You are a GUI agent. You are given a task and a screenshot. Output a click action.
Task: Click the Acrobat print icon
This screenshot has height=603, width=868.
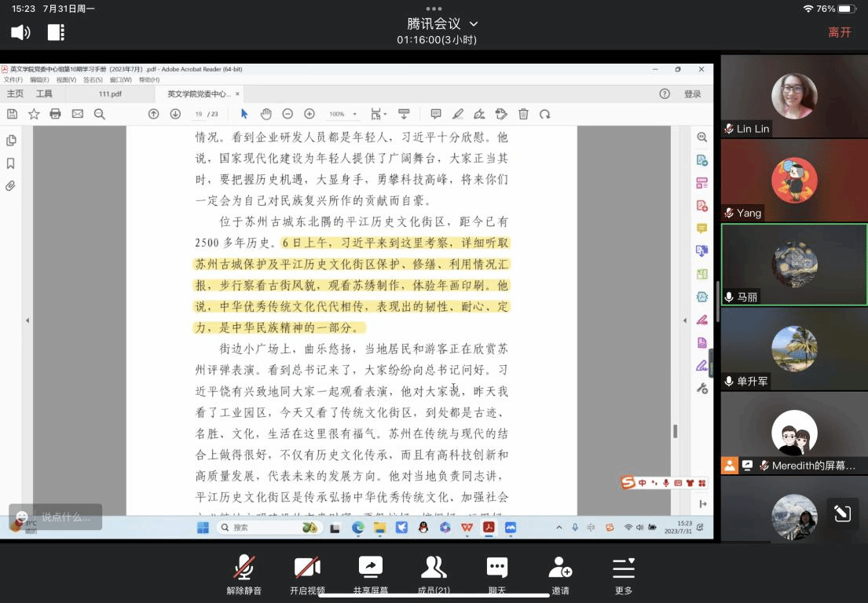[55, 114]
